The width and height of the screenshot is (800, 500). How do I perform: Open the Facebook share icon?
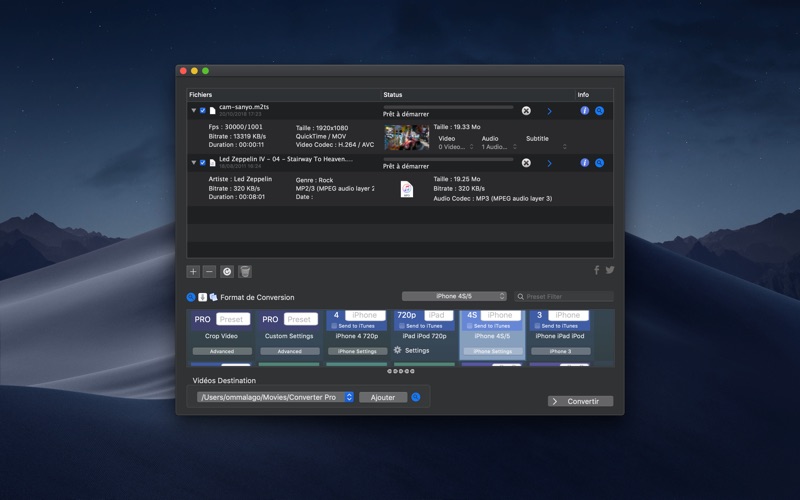pyautogui.click(x=596, y=270)
